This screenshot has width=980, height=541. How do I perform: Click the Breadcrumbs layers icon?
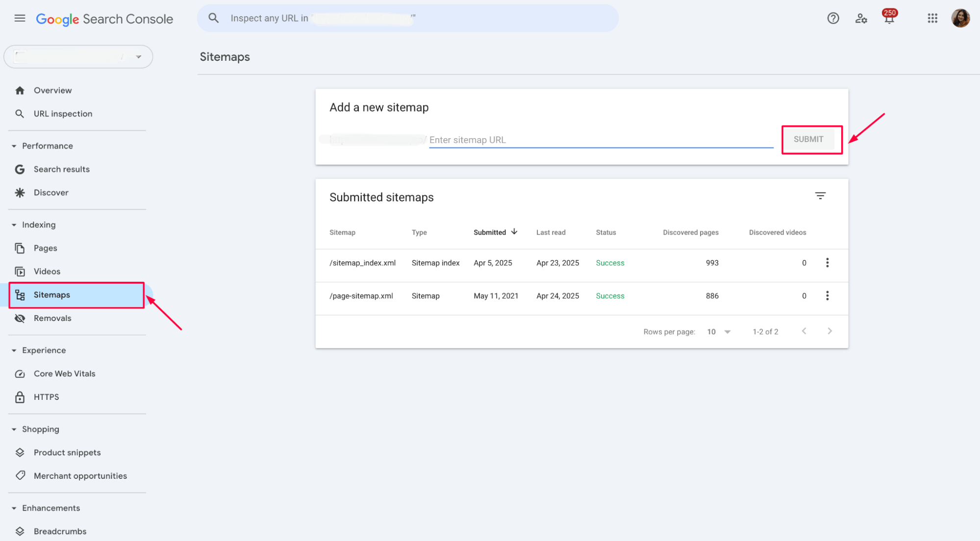20,531
